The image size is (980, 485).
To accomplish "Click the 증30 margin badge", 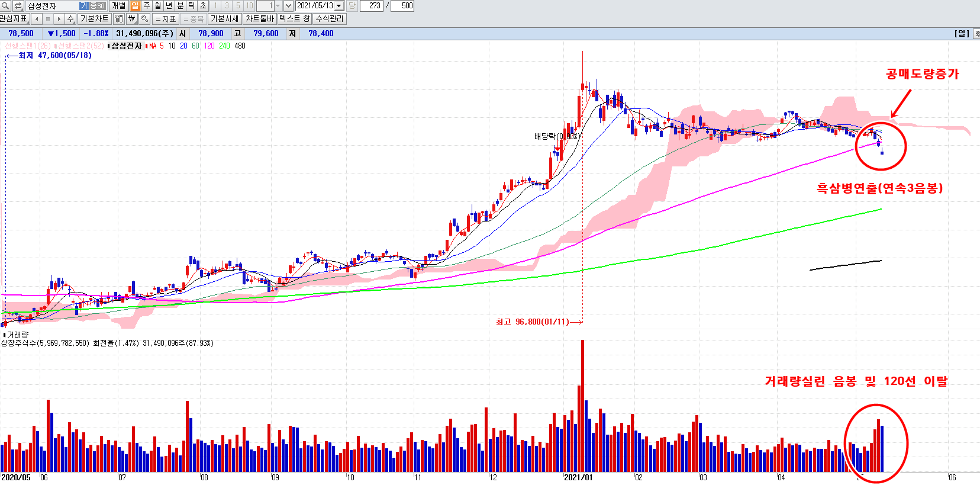I will (x=97, y=6).
